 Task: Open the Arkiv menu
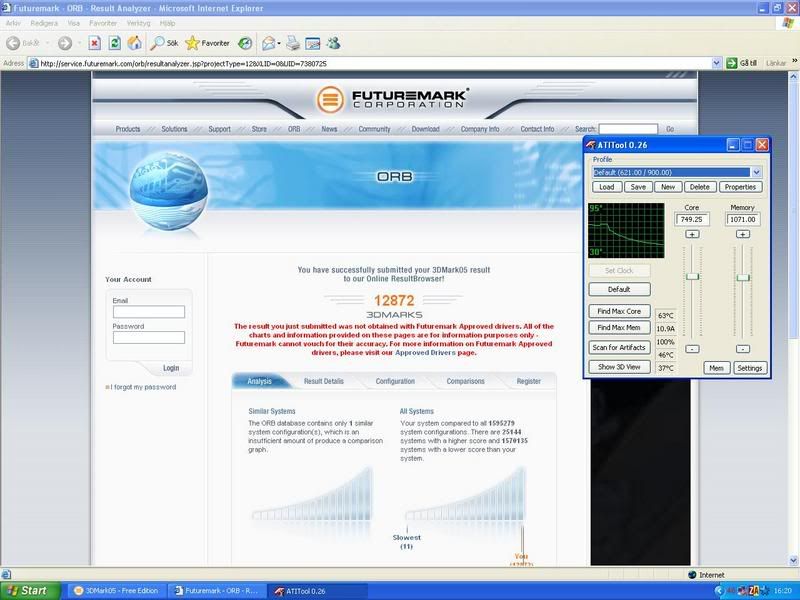coord(13,23)
